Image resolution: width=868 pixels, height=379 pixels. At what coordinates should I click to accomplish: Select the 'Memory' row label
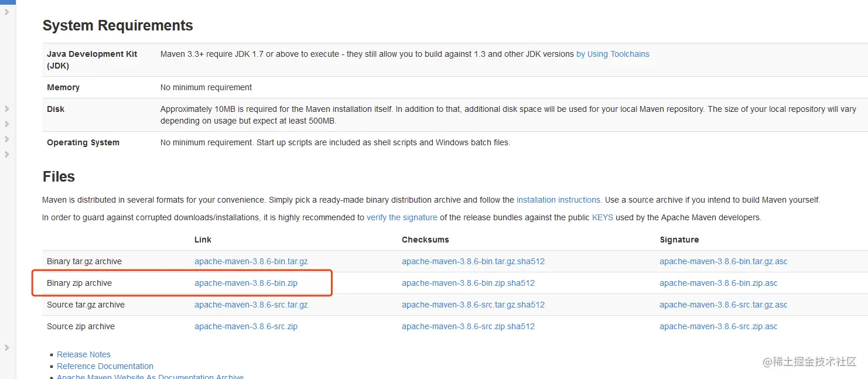[63, 87]
